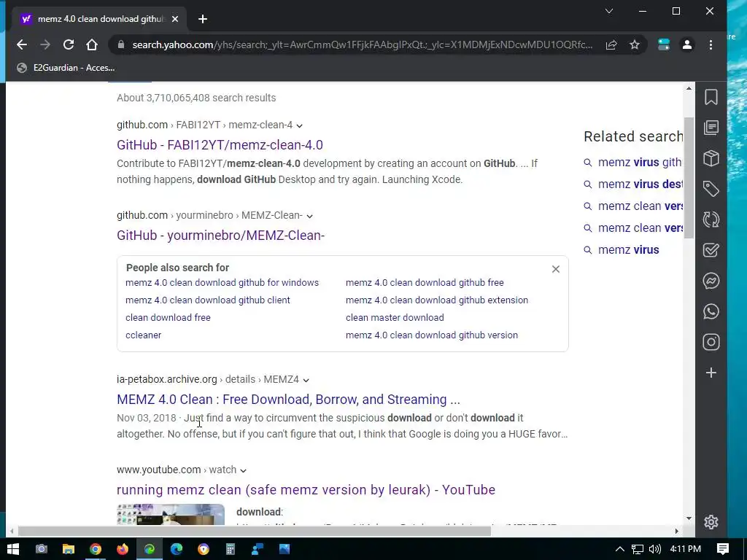Open the browser home page
The height and width of the screenshot is (560, 747).
pyautogui.click(x=92, y=44)
